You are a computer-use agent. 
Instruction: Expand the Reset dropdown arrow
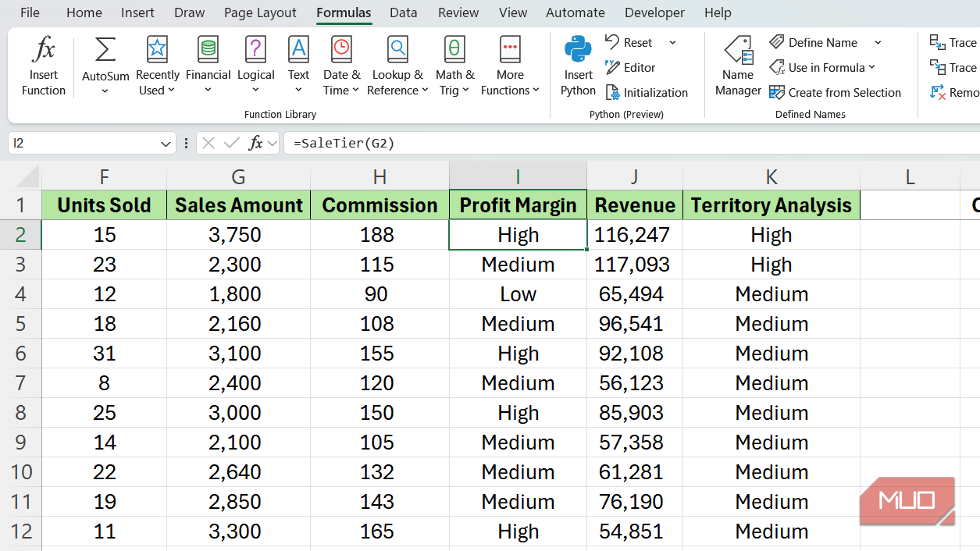(x=672, y=43)
